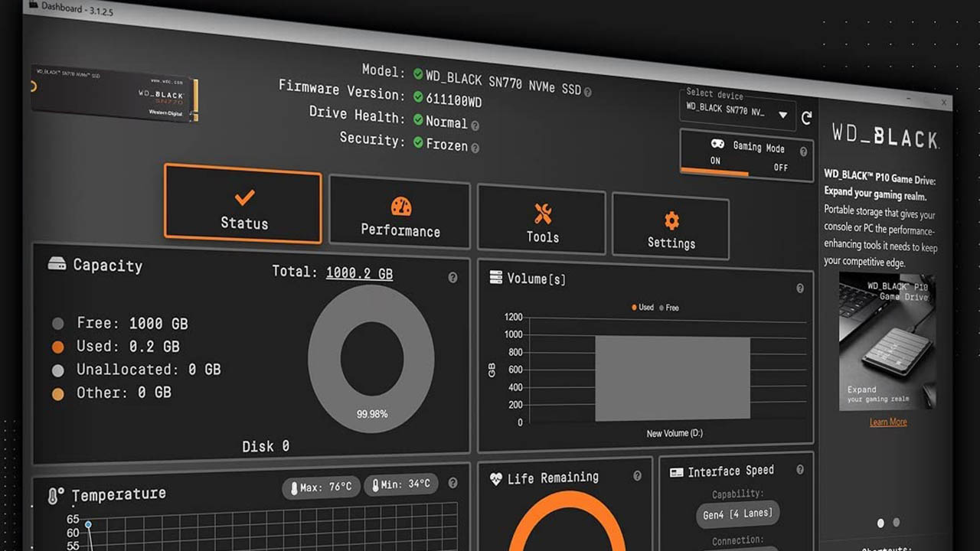The image size is (980, 551).
Task: Click help icon in Life Remaining panel
Action: click(637, 476)
